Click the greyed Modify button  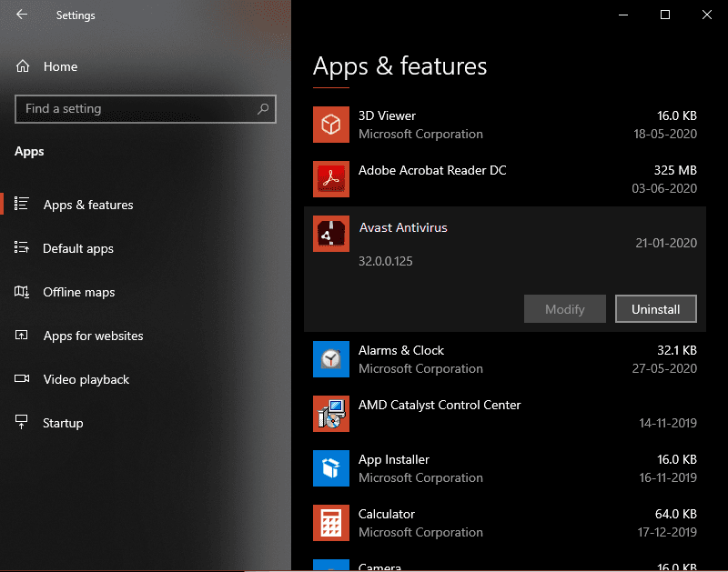point(564,308)
